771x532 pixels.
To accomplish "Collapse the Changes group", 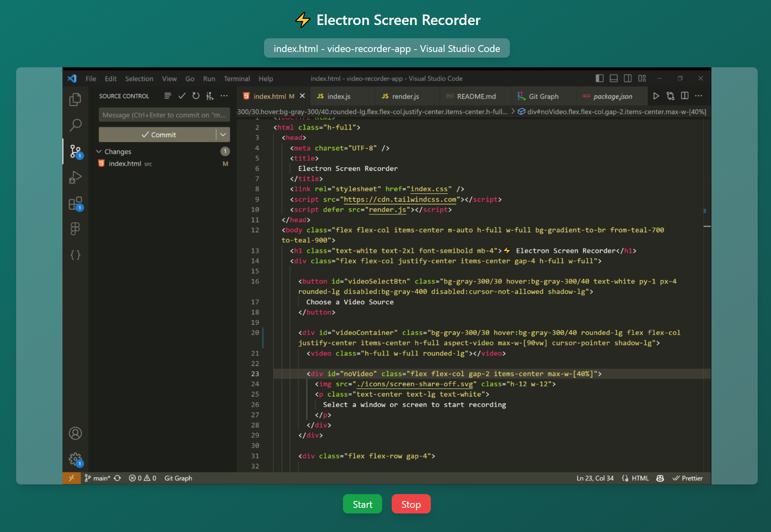I will coord(99,152).
